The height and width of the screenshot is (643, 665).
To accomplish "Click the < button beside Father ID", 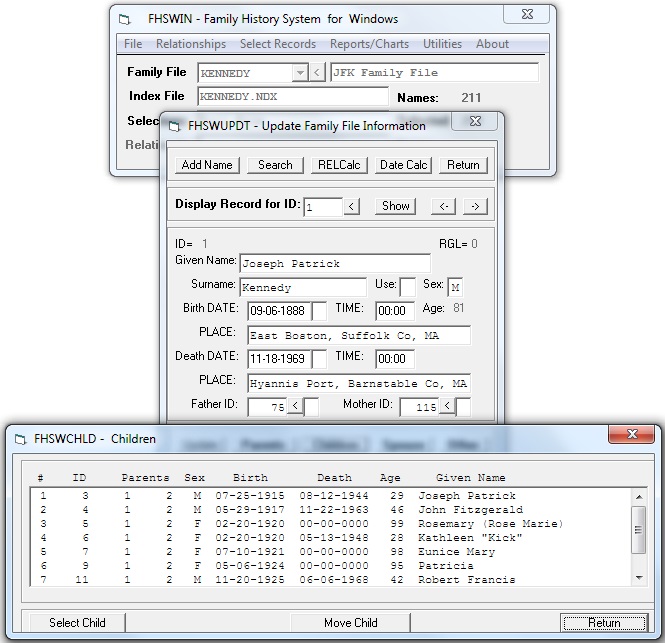I will (295, 406).
